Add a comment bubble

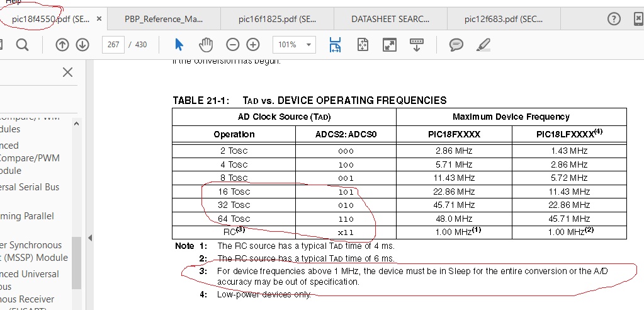point(456,44)
